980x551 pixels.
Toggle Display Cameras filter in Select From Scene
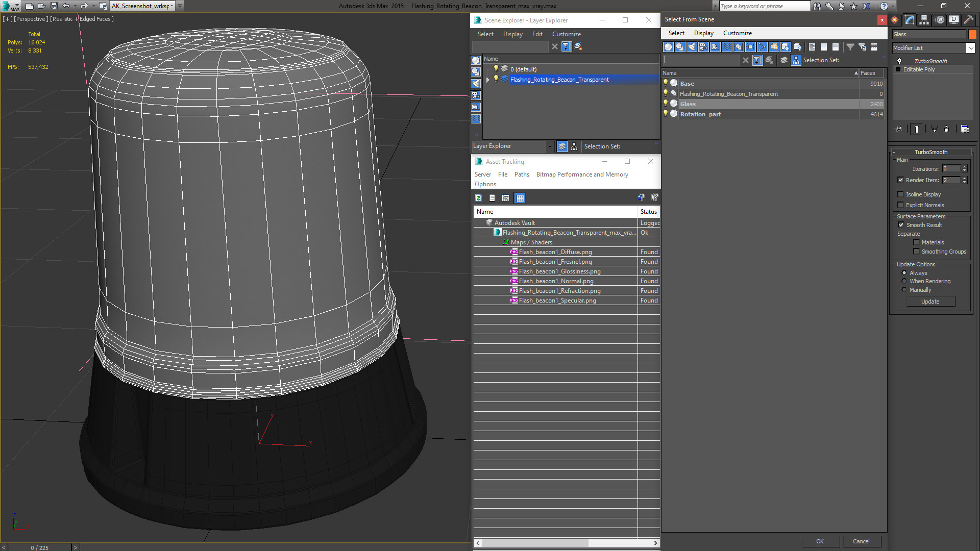[703, 47]
